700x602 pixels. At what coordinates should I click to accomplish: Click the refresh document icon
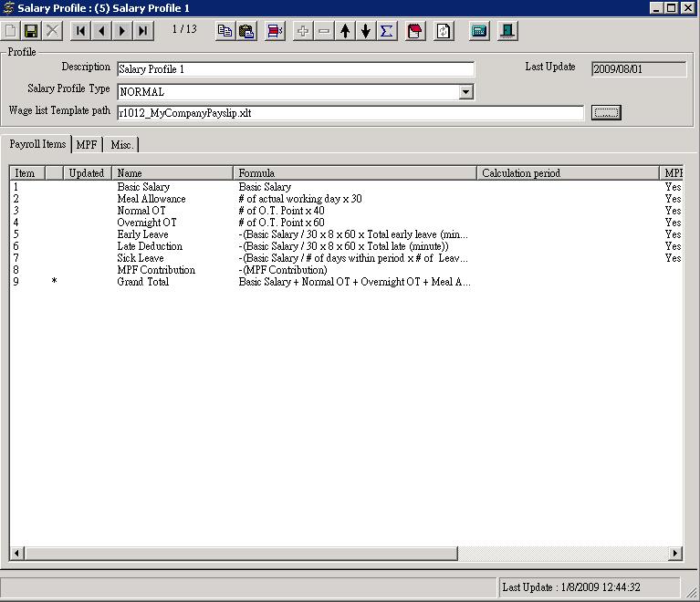pos(444,31)
